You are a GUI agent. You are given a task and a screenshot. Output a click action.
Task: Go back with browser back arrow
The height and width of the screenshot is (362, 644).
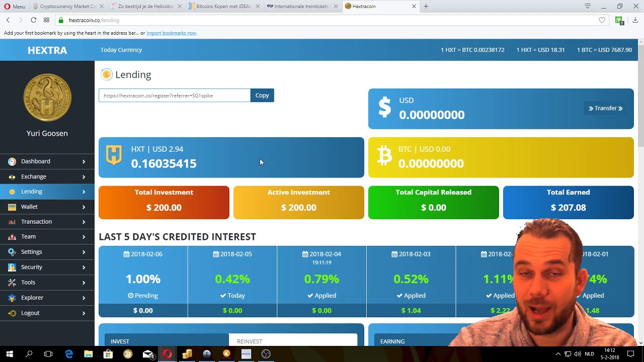click(8, 20)
